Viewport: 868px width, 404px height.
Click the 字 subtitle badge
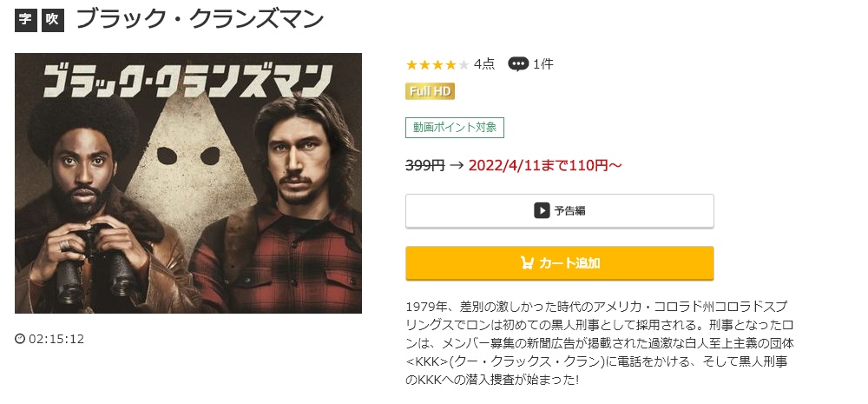(26, 19)
